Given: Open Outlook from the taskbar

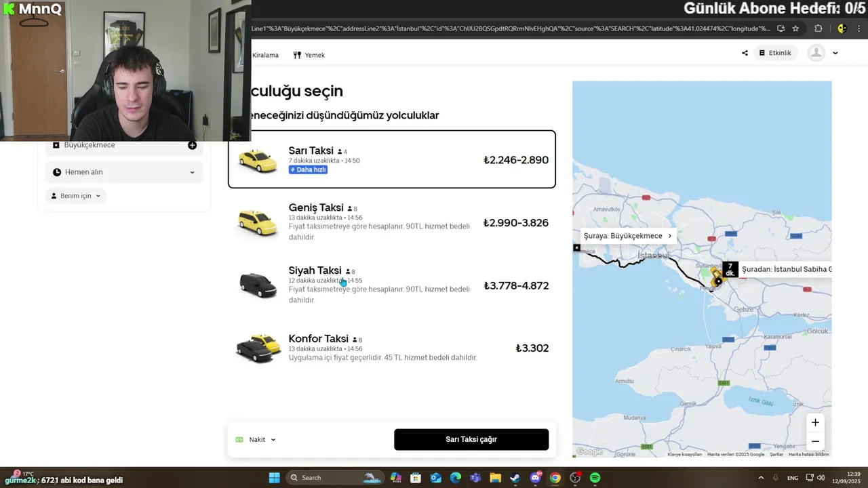Looking at the screenshot, I should pyautogui.click(x=435, y=478).
